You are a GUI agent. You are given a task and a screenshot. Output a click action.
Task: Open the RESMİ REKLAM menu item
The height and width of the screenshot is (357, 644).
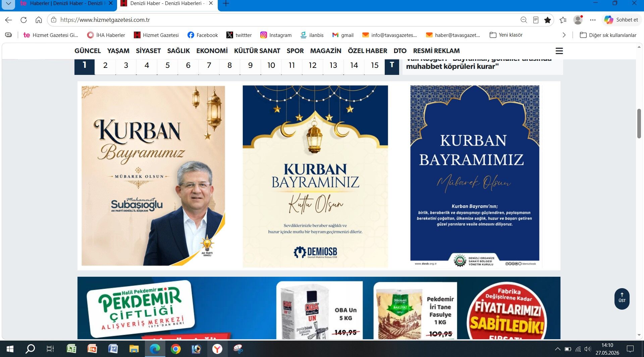436,51
